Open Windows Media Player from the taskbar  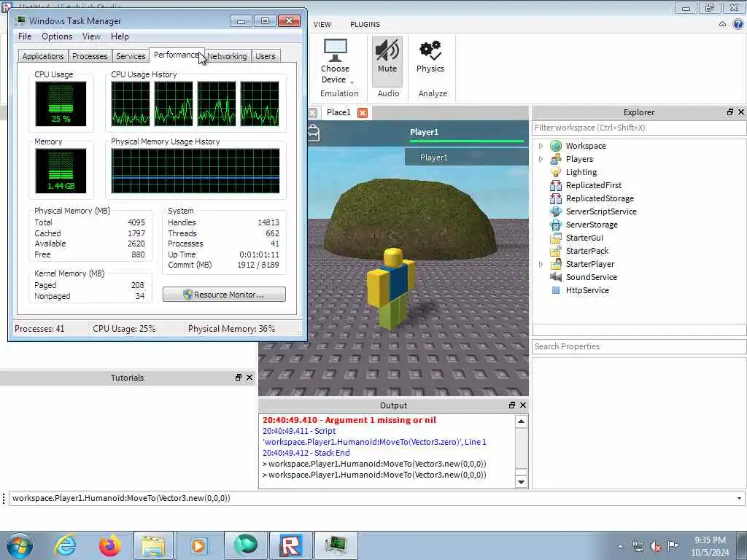pos(198,545)
